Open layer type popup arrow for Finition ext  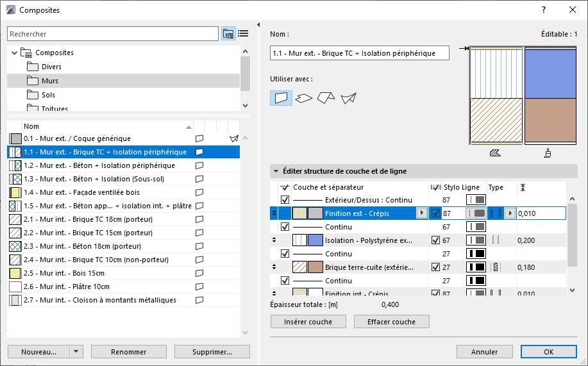(510, 213)
